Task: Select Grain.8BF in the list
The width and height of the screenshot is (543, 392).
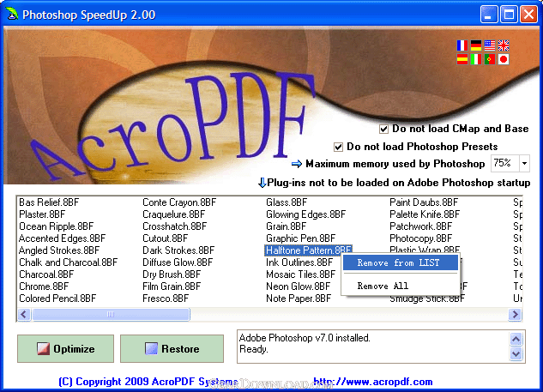Action: click(x=286, y=226)
